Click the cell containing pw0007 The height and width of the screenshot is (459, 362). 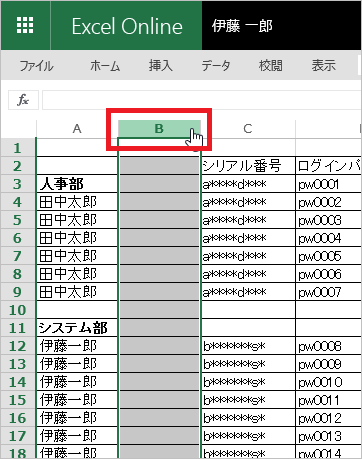(x=329, y=292)
